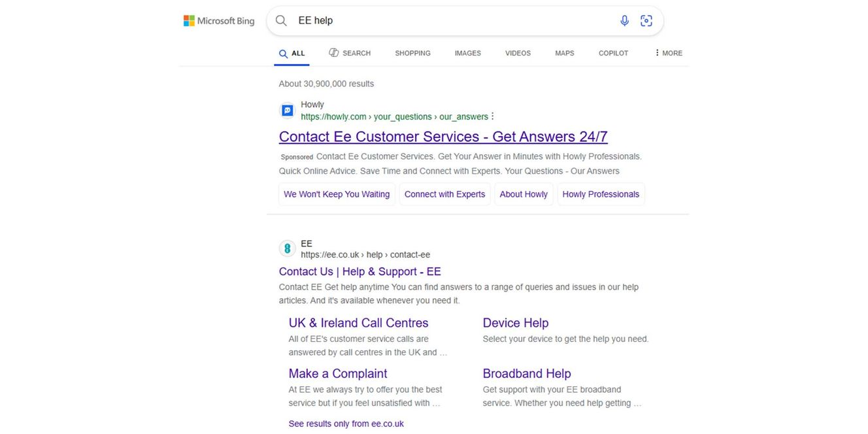The width and height of the screenshot is (868, 434).
Task: Select the Shopping tab
Action: [412, 53]
